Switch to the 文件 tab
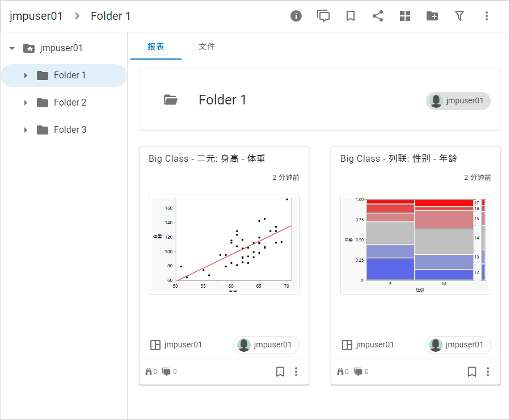This screenshot has height=420, width=510. [206, 47]
